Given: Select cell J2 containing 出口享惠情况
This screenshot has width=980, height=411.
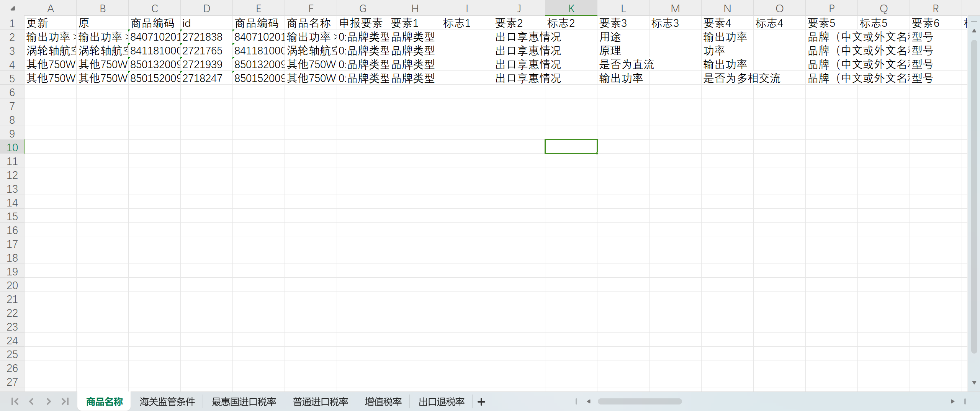Looking at the screenshot, I should point(519,37).
